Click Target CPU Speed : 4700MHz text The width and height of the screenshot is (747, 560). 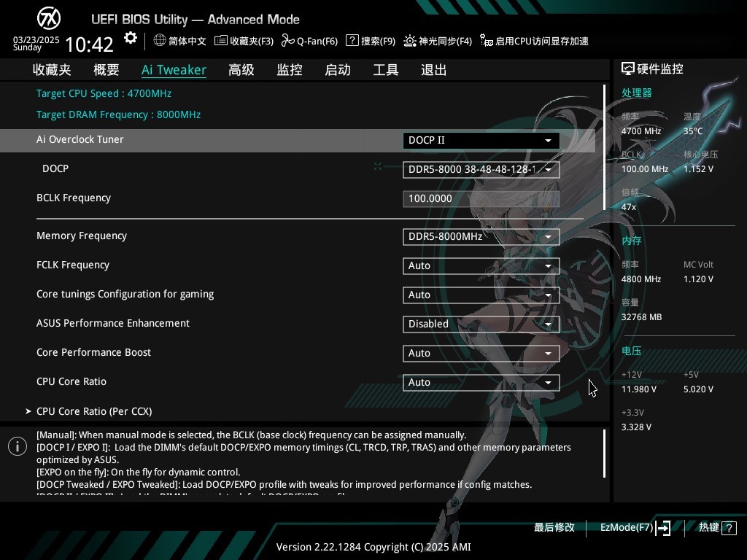(104, 93)
